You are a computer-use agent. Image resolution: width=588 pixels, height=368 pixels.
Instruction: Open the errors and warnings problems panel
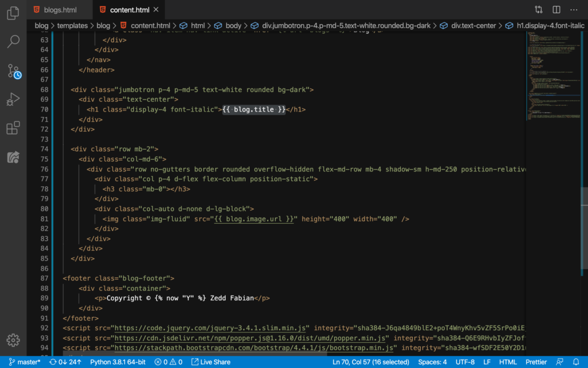(168, 362)
